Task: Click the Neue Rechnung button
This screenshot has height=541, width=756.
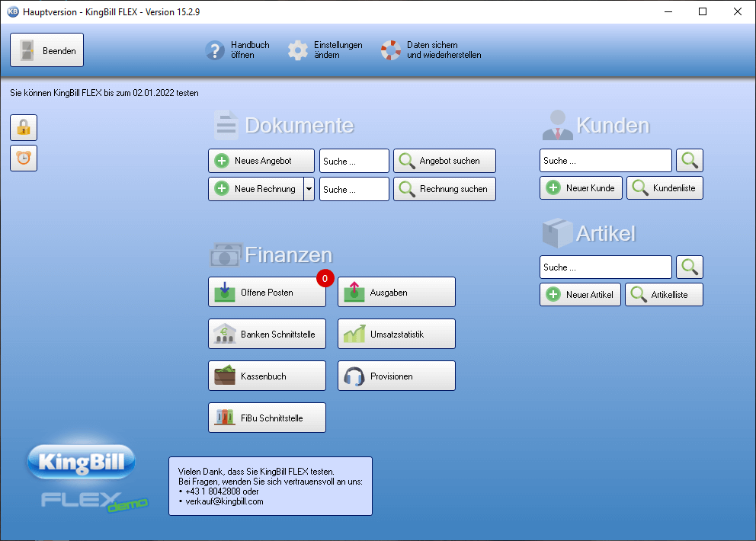Action: pyautogui.click(x=256, y=189)
